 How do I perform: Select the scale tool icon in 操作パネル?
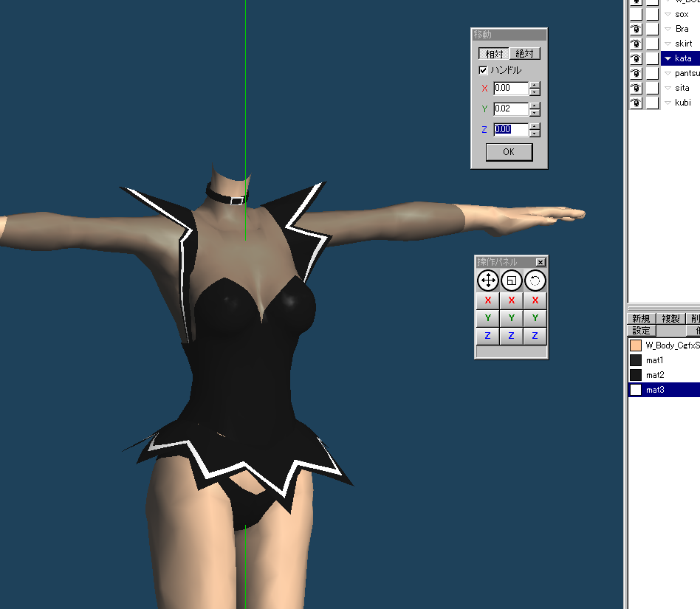coord(511,281)
